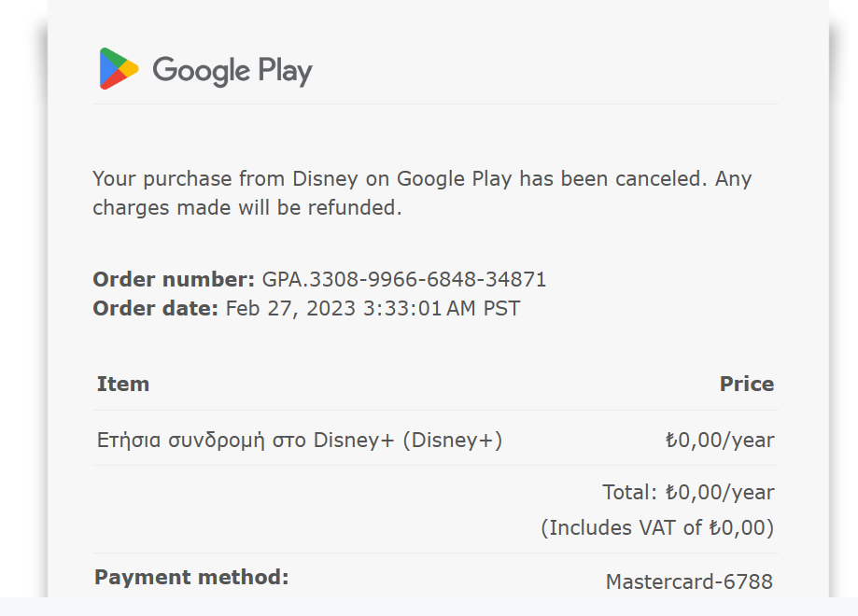Screen dimensions: 858x616
Task: Click the Includes VAT of ₺0,00 note
Action: coord(657,527)
